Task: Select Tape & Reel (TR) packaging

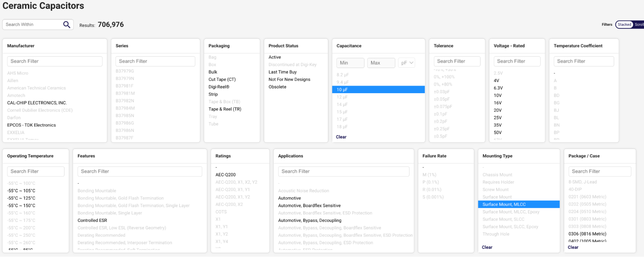Action: pos(225,109)
